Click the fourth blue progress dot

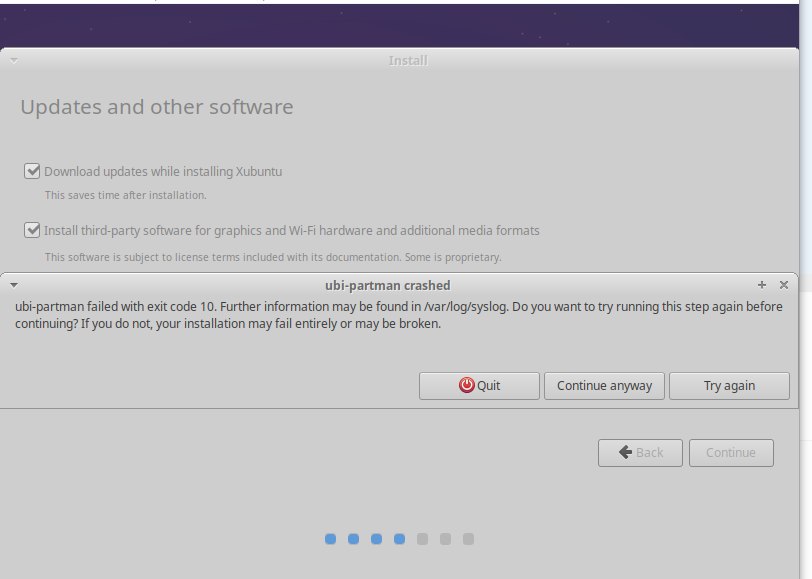pos(399,539)
